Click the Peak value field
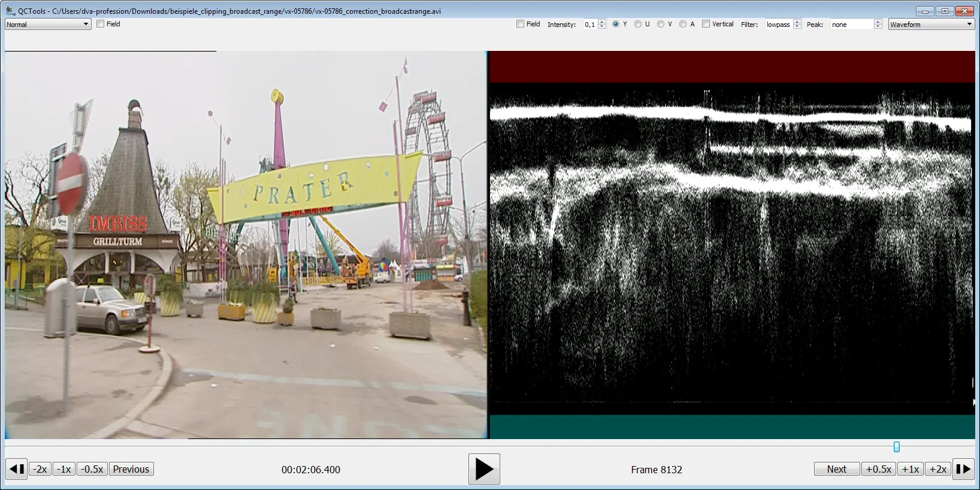Image resolution: width=980 pixels, height=490 pixels. tap(851, 25)
